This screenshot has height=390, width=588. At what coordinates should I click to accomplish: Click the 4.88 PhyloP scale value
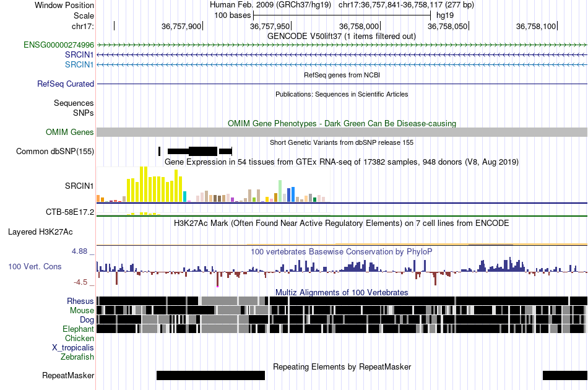[x=79, y=251]
